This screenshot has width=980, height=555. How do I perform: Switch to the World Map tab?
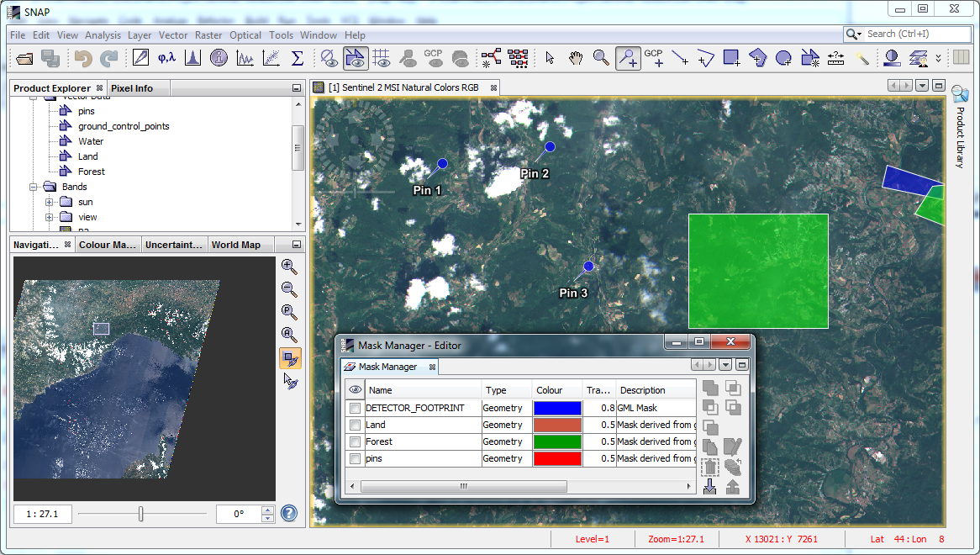pyautogui.click(x=235, y=246)
